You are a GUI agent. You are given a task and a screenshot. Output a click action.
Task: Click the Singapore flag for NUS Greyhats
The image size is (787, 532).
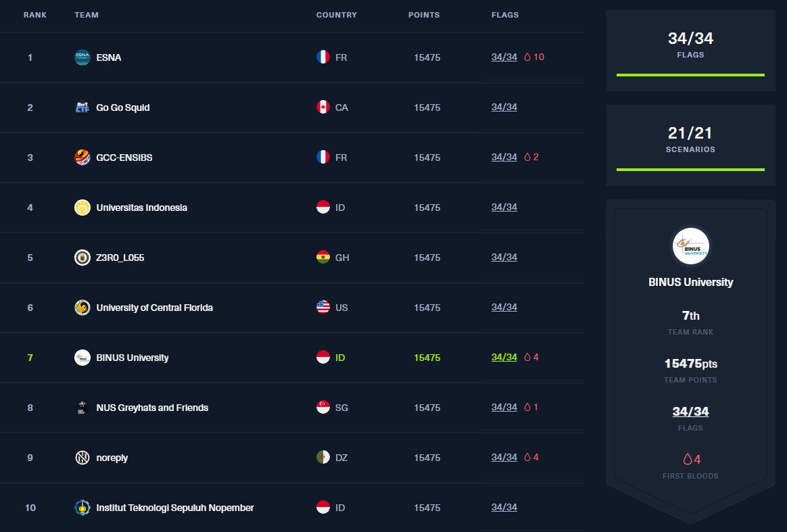pyautogui.click(x=323, y=408)
